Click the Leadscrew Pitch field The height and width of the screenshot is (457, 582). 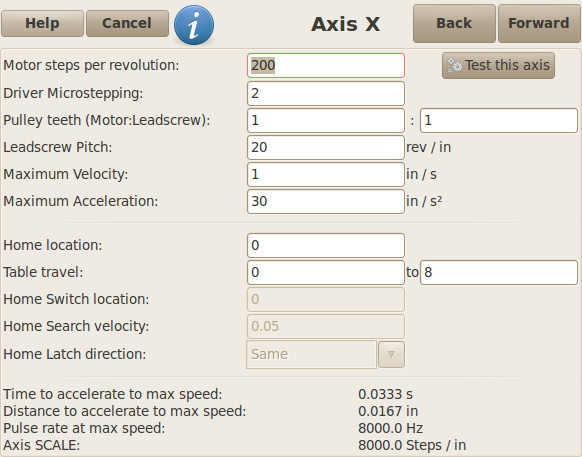click(x=326, y=147)
